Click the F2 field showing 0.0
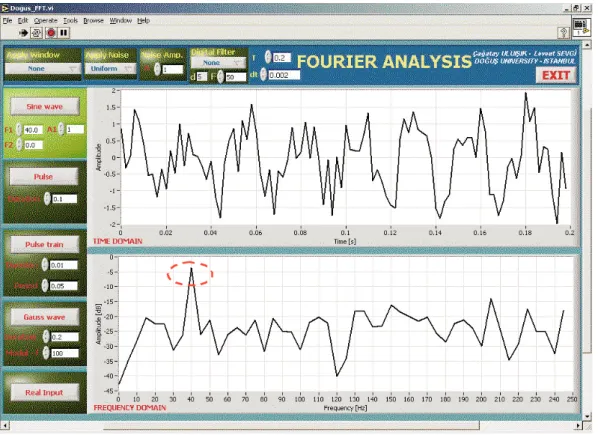The width and height of the screenshot is (598, 435). pyautogui.click(x=34, y=145)
